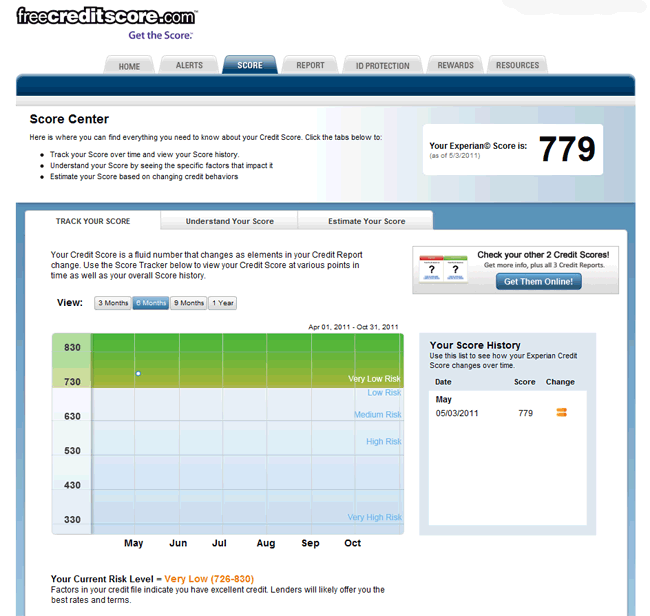The height and width of the screenshot is (616, 650).
Task: Click the Oct label on chart axis
Action: 352,543
